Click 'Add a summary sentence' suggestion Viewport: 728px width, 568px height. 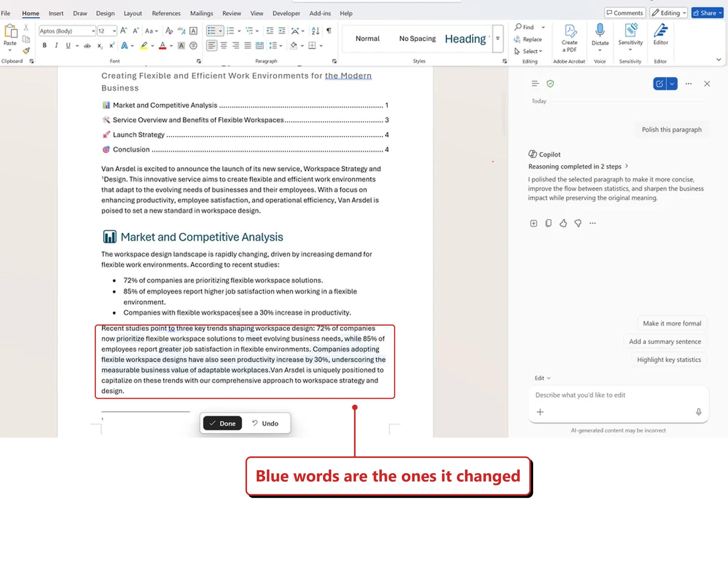(665, 341)
